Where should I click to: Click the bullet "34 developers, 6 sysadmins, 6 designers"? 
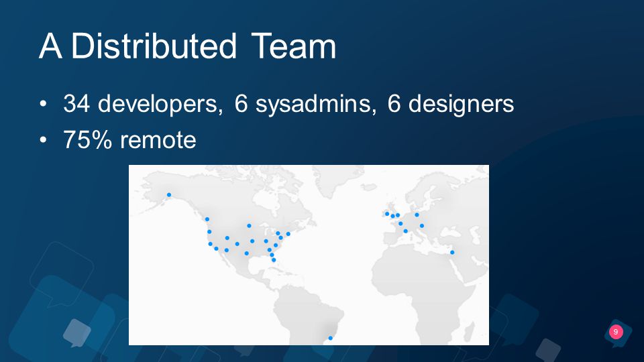[288, 103]
